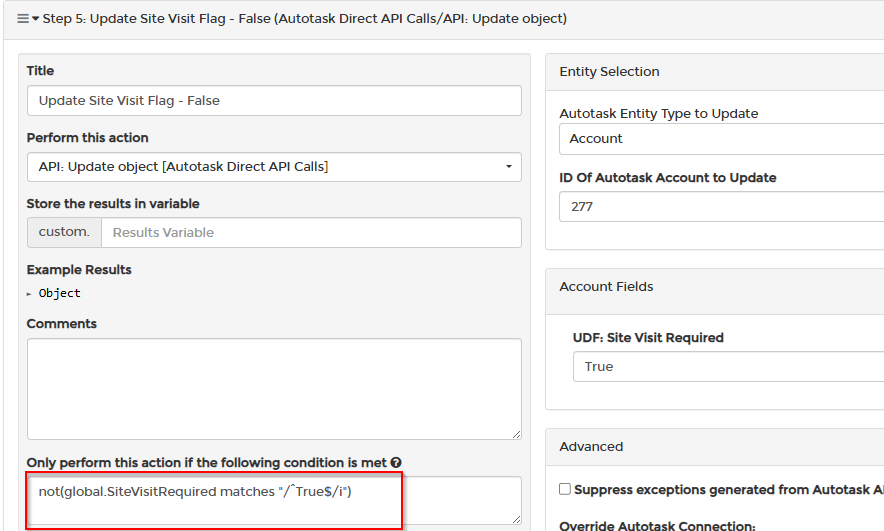Click the Step 5 header title text

pyautogui.click(x=304, y=19)
